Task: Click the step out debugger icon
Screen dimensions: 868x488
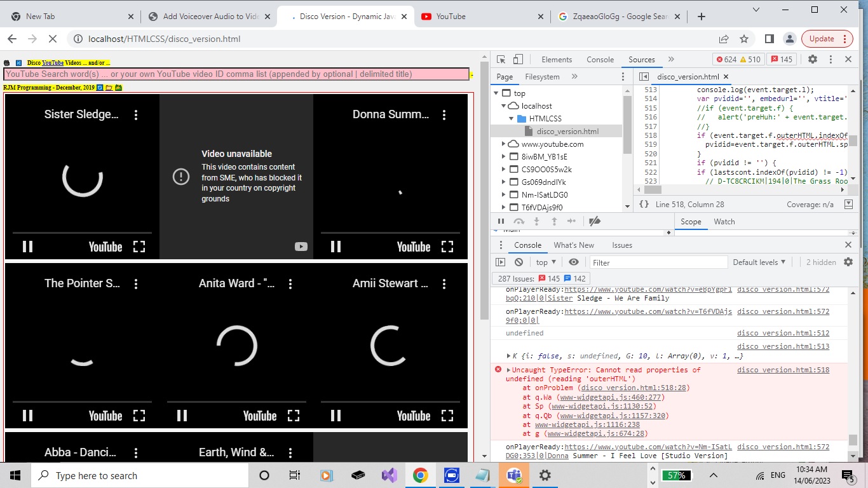Action: (x=554, y=221)
